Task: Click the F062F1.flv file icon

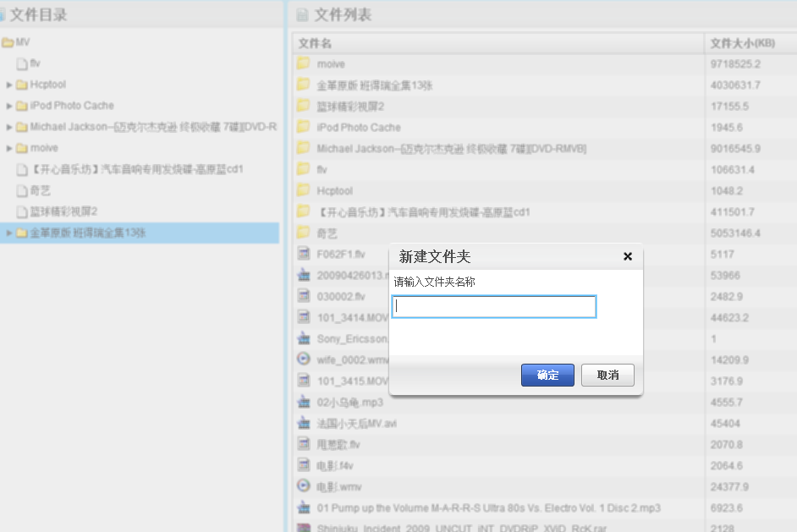Action: coord(304,254)
